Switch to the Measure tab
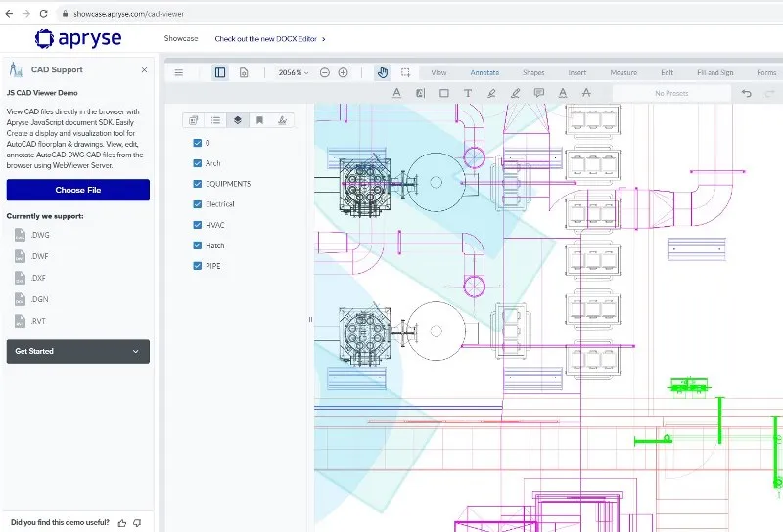783x532 pixels. pos(623,72)
